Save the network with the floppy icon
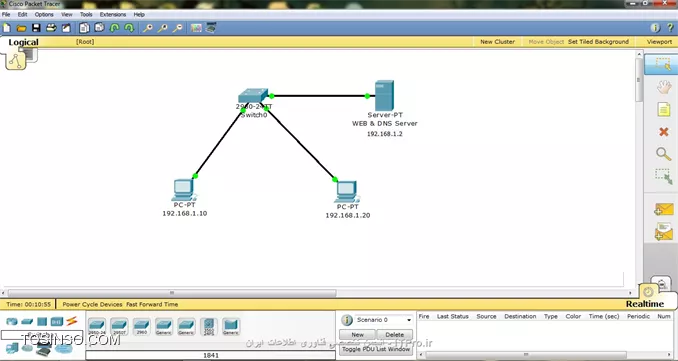Image resolution: width=678 pixels, height=361 pixels. point(36,28)
